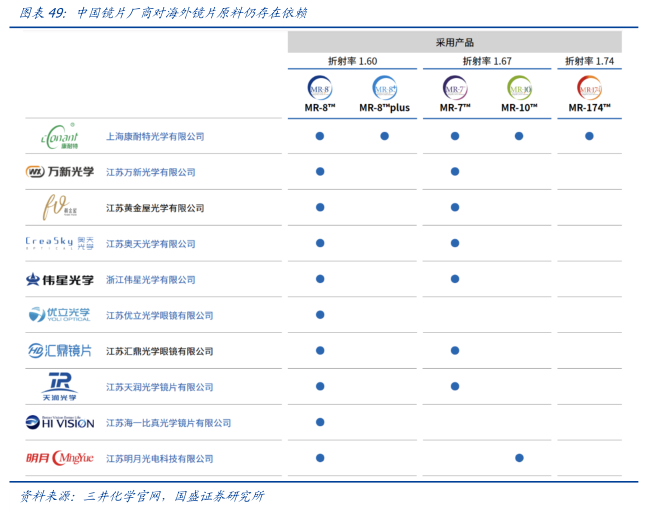
Task: Click the HI VISION logo
Action: pos(59,423)
